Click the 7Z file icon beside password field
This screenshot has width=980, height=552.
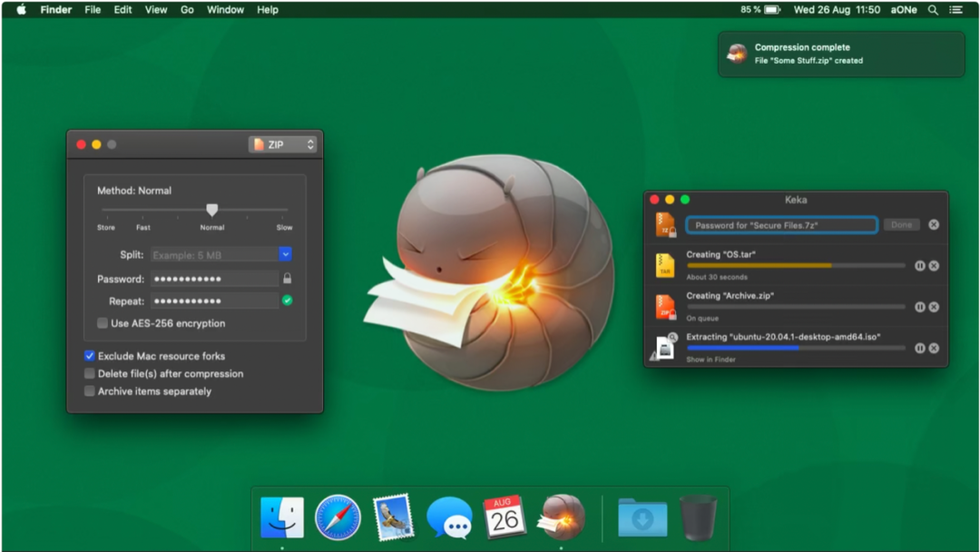(665, 224)
